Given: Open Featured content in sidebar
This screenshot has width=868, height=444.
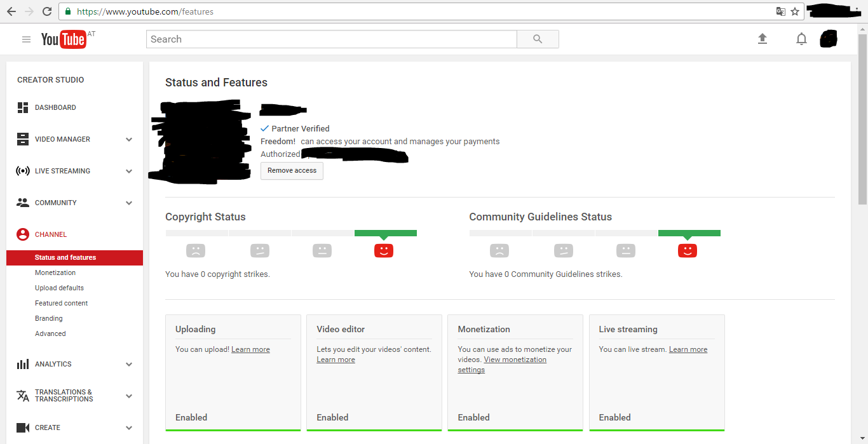Looking at the screenshot, I should coord(62,303).
